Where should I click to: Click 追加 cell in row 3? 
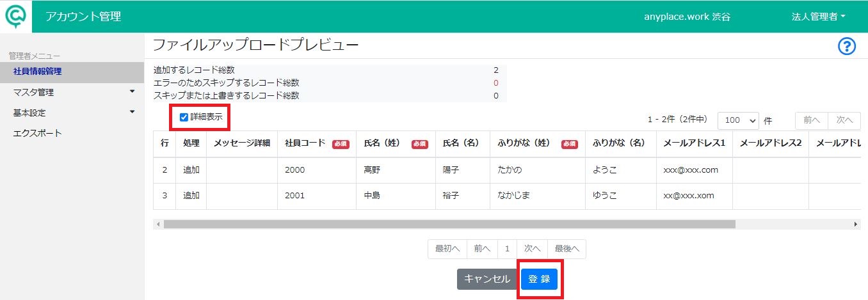coord(191,196)
